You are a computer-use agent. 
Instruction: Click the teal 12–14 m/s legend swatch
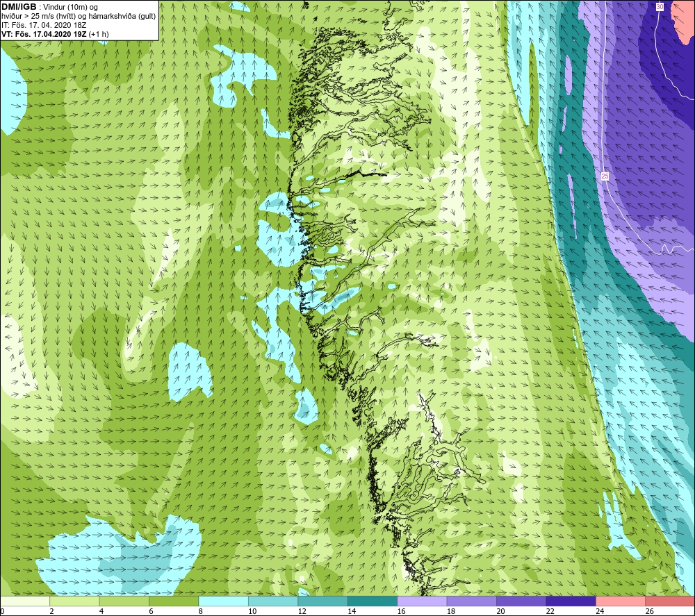[322, 601]
